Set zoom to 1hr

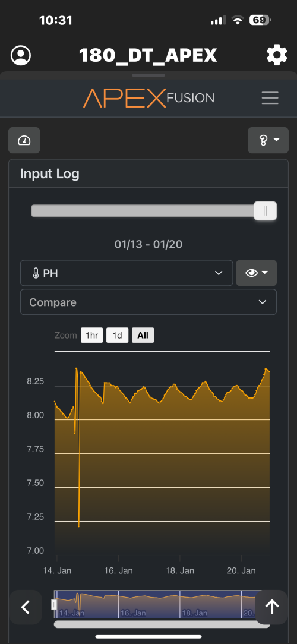(x=91, y=335)
